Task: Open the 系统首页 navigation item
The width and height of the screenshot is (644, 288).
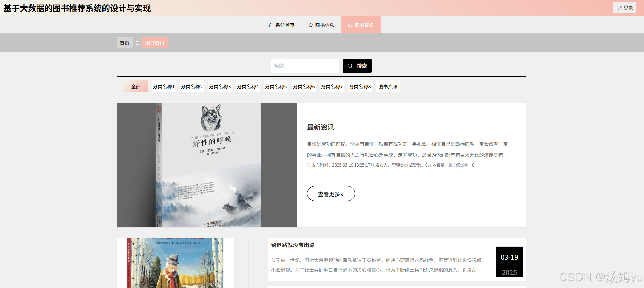Action: (282, 25)
